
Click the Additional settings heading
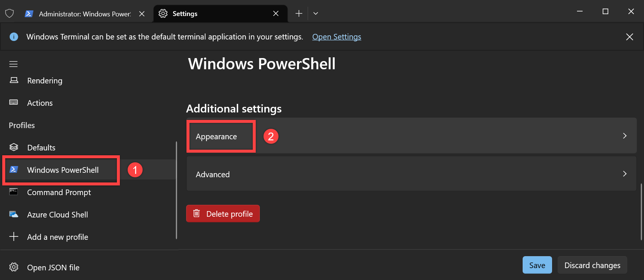234,108
